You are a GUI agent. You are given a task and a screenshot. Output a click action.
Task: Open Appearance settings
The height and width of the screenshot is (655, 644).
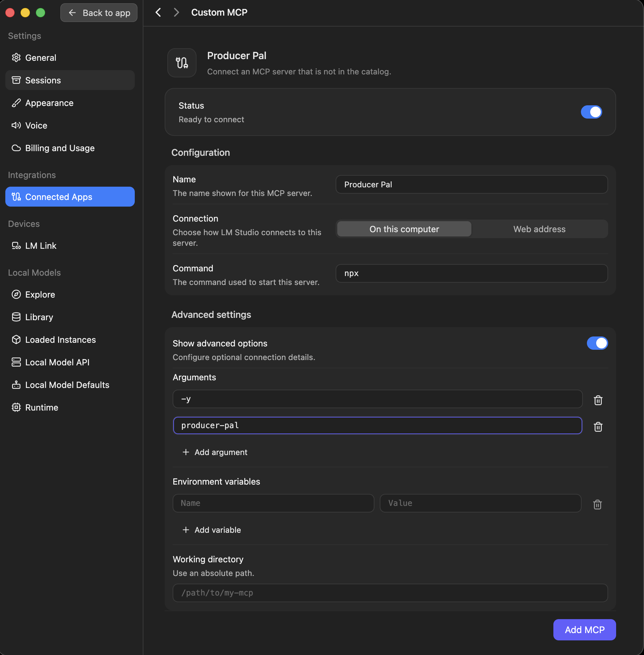pyautogui.click(x=70, y=103)
